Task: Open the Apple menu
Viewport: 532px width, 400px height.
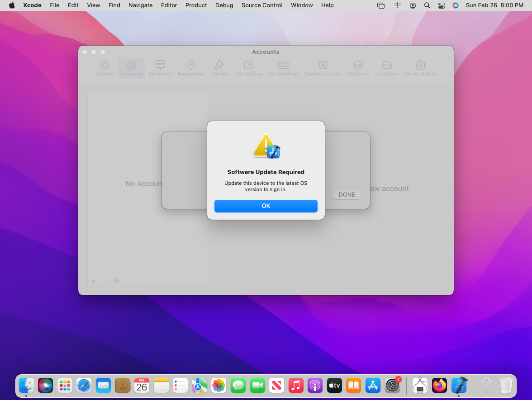Action: (x=12, y=5)
